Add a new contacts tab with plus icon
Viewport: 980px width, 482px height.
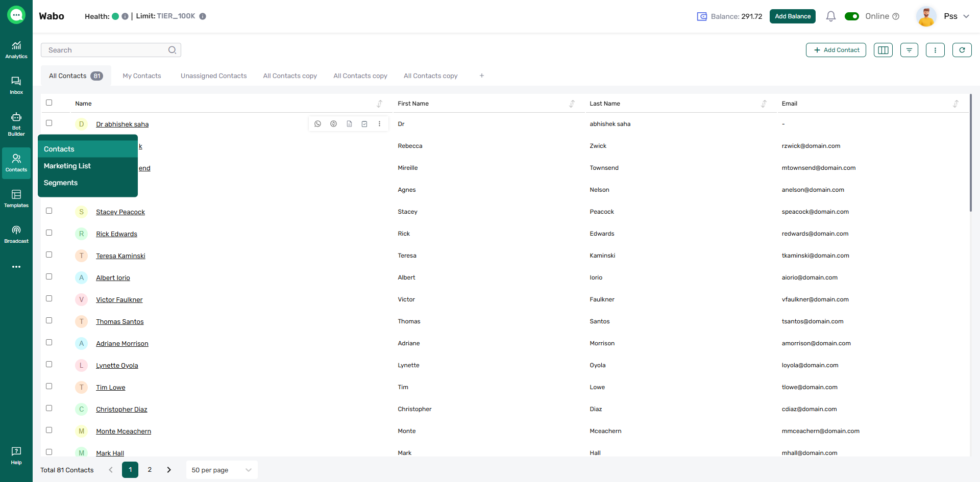point(482,75)
